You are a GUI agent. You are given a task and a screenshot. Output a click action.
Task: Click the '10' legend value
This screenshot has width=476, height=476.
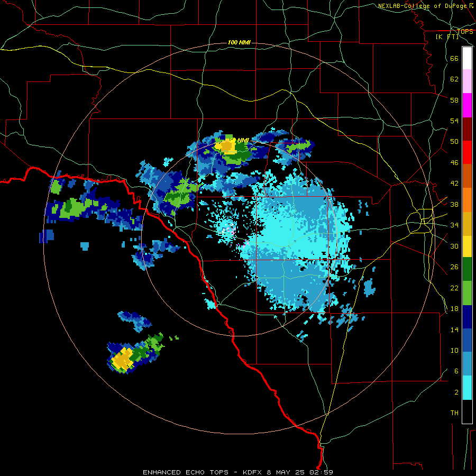(x=454, y=350)
